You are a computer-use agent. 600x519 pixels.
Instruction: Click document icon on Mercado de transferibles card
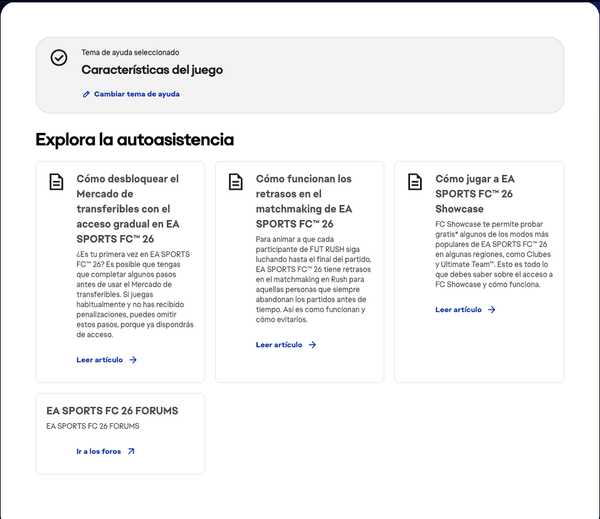pyautogui.click(x=56, y=181)
